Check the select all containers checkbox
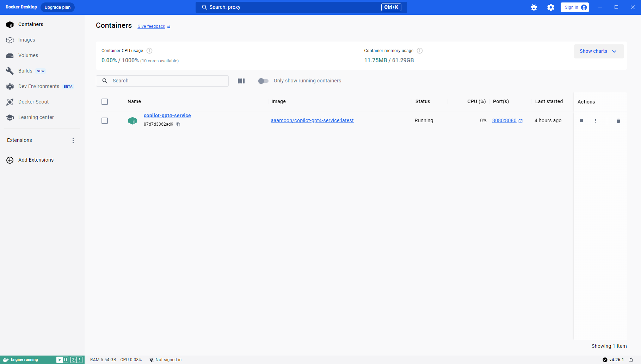 pos(105,102)
